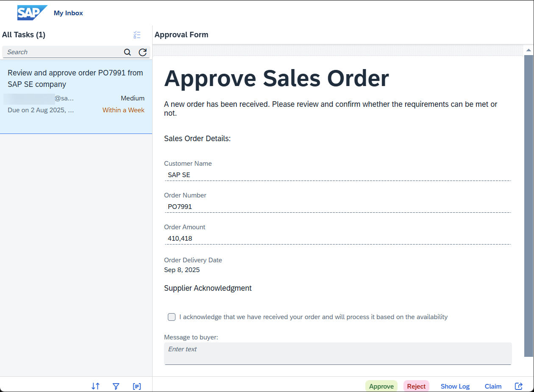Select the task Review and approve order PO7991
The width and height of the screenshot is (534, 392).
(x=76, y=97)
